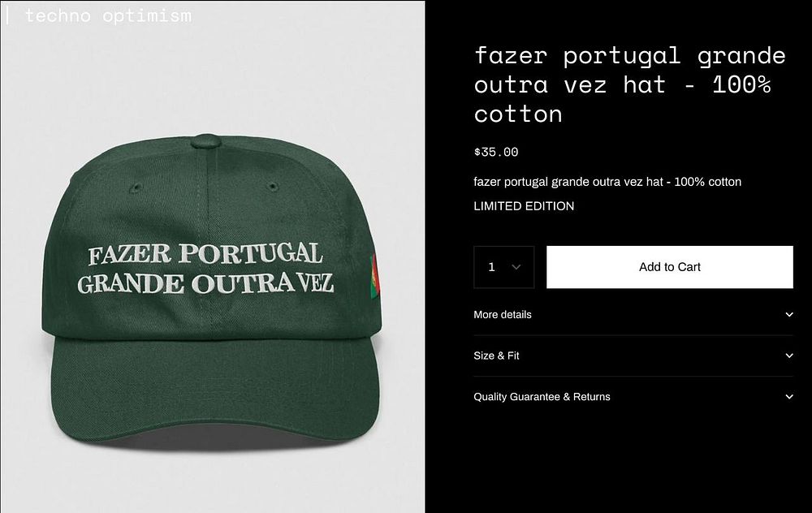Go to techno optimism store home
Screen dimensions: 812x513
(108, 15)
